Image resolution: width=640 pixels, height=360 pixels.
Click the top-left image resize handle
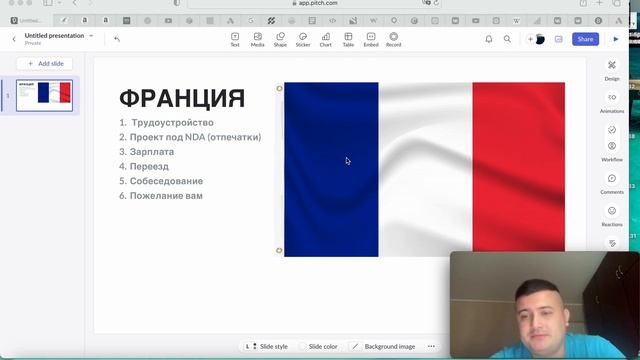(x=279, y=88)
